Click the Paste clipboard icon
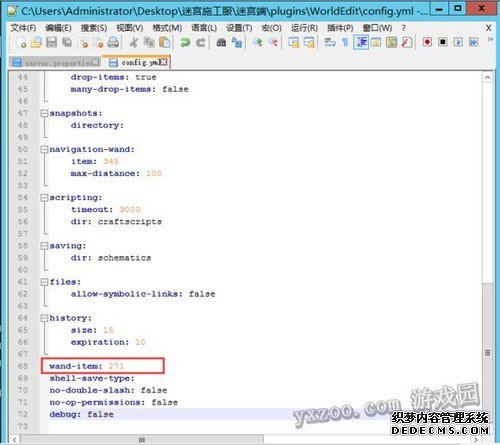Screen dimensions: 500x445 165,42
